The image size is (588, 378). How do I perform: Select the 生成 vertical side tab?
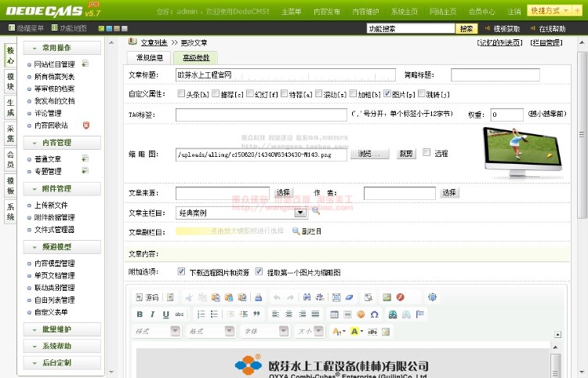pos(10,107)
